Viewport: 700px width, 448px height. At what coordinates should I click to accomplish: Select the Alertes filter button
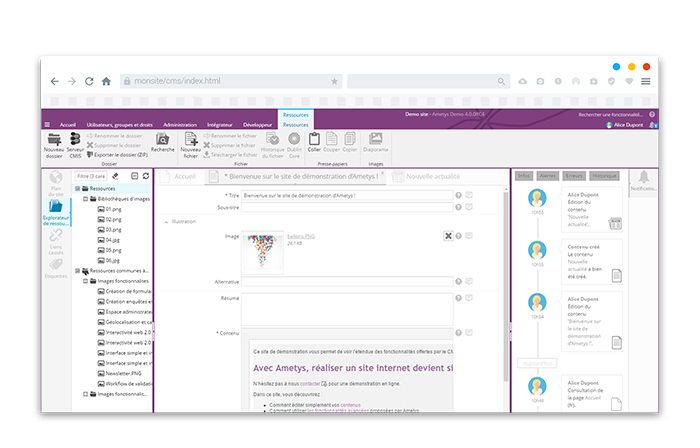coord(548,176)
